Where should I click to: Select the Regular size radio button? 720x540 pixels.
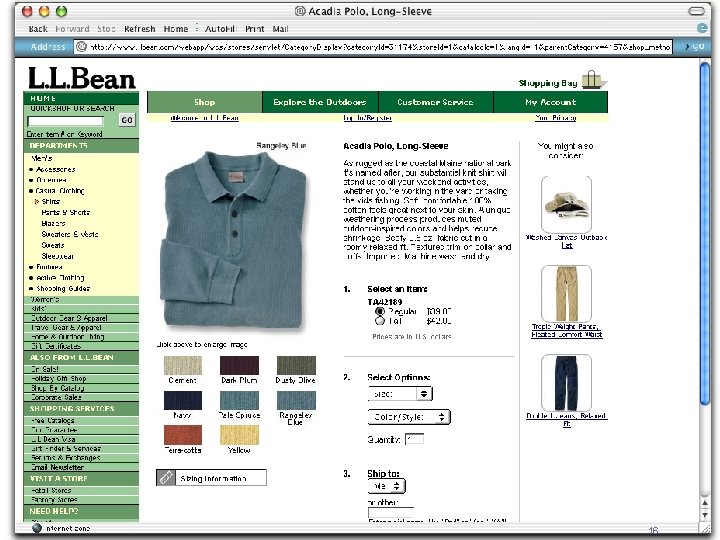380,311
